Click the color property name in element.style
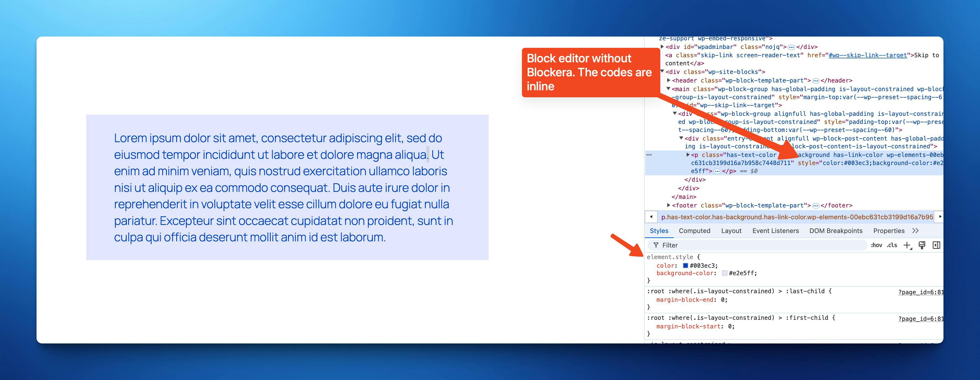This screenshot has width=980, height=380. 665,266
